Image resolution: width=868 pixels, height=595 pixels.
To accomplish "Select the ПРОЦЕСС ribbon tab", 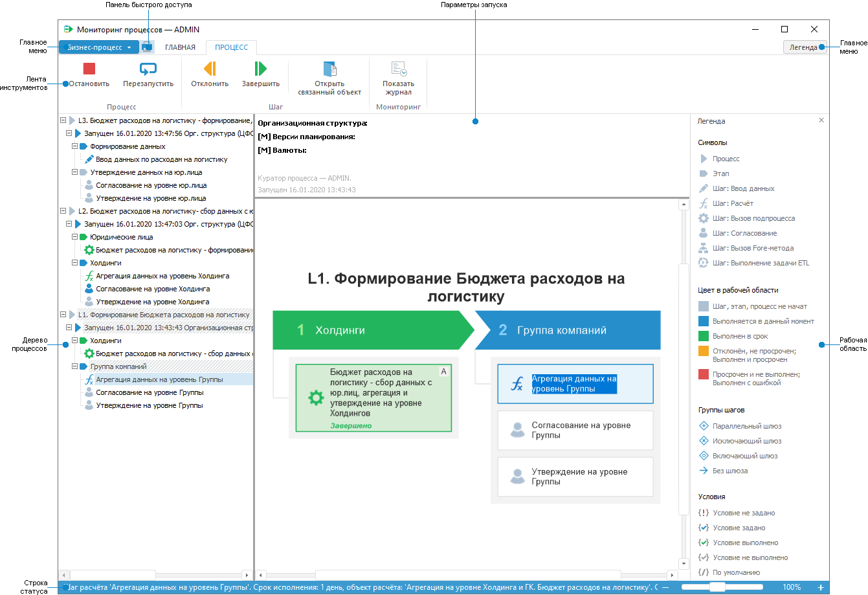I will (x=231, y=47).
